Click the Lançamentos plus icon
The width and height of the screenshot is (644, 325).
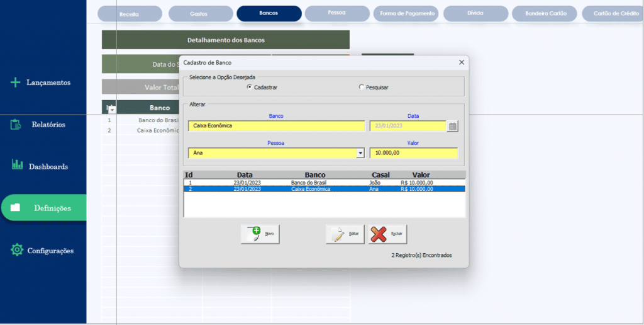15,83
